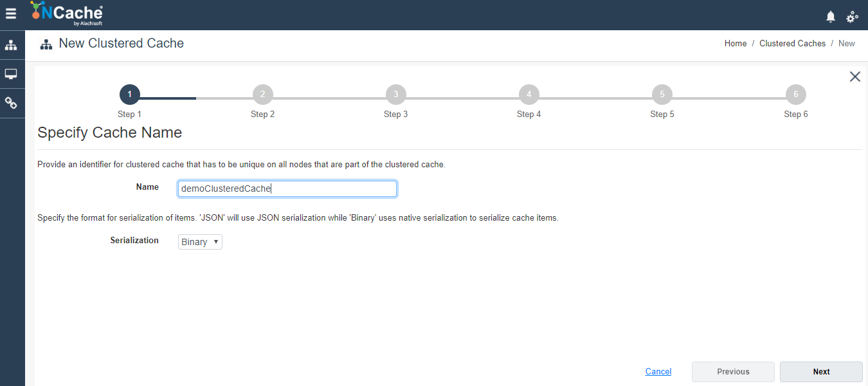This screenshot has width=868, height=386.
Task: Click the Next button
Action: coord(821,372)
